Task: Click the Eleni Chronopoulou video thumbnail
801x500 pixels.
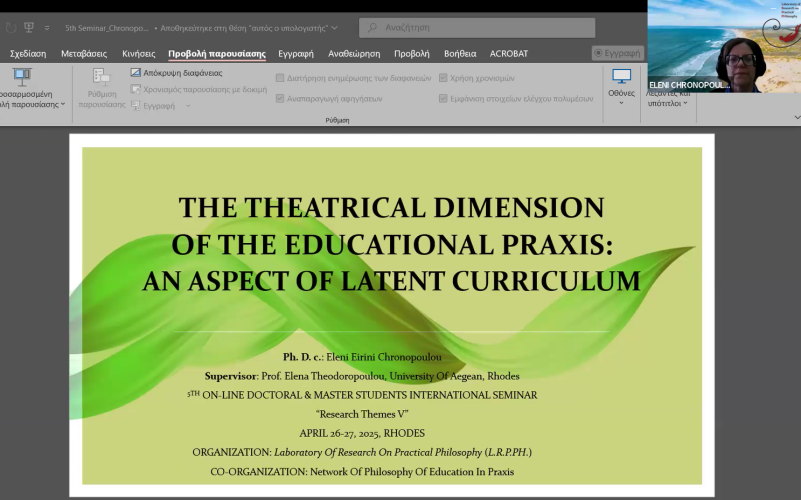Action: (724, 46)
